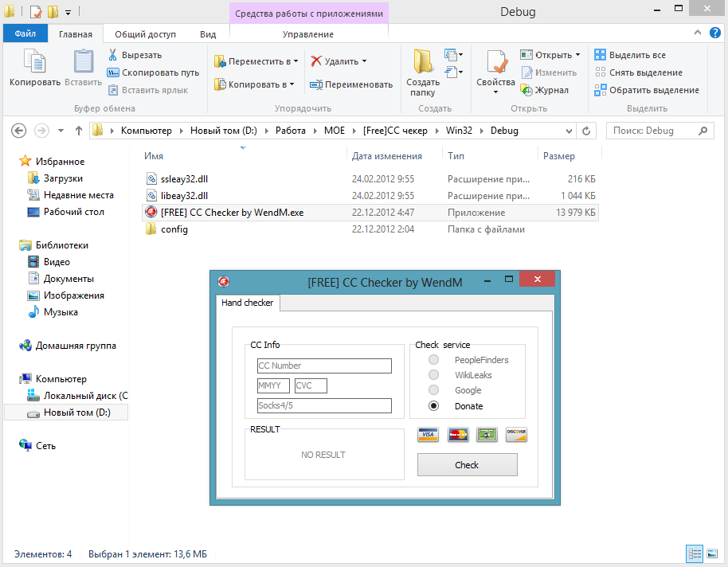Screen dimensions: 728x567
Task: Click Rename (Переименовать) in ribbon
Action: click(x=351, y=84)
